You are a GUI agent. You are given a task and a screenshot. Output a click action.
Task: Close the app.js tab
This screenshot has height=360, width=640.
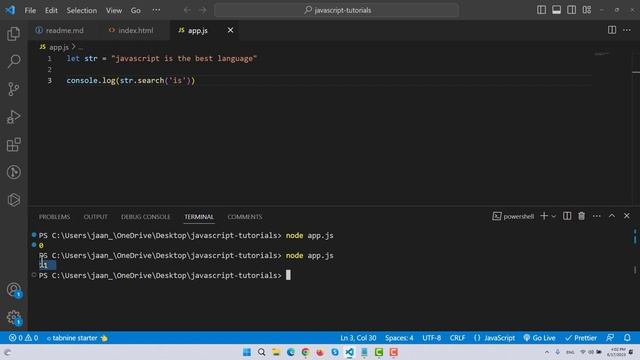(x=231, y=30)
